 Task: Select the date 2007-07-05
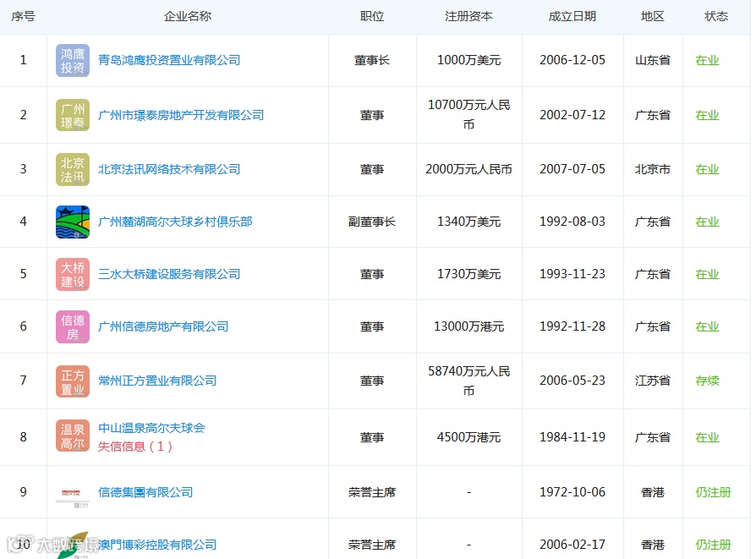point(572,169)
